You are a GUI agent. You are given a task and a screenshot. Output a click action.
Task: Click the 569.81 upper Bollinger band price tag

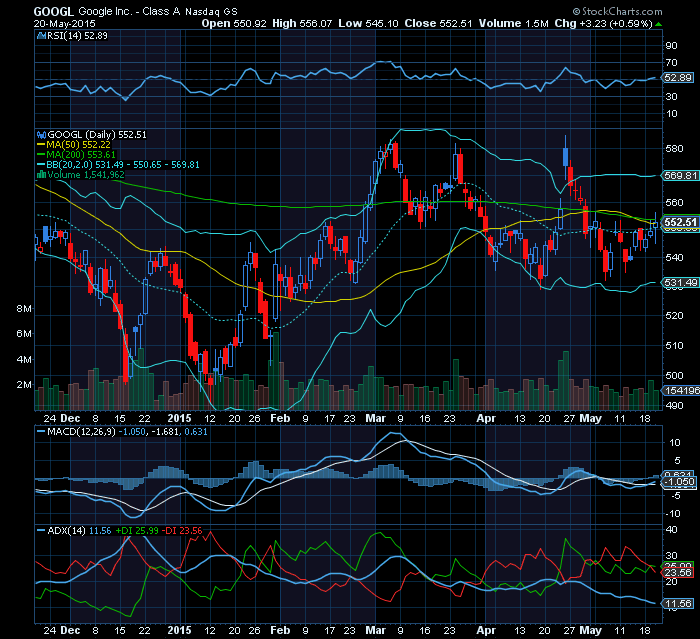[680, 175]
